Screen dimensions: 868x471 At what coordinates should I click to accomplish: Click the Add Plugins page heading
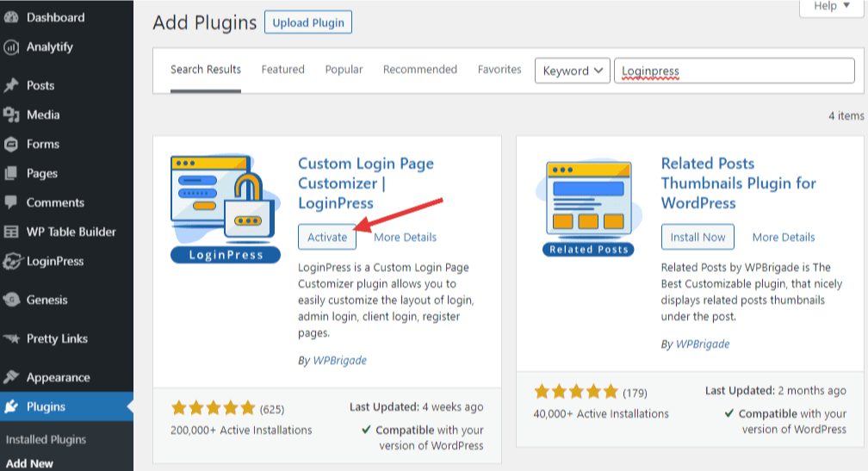(x=205, y=22)
